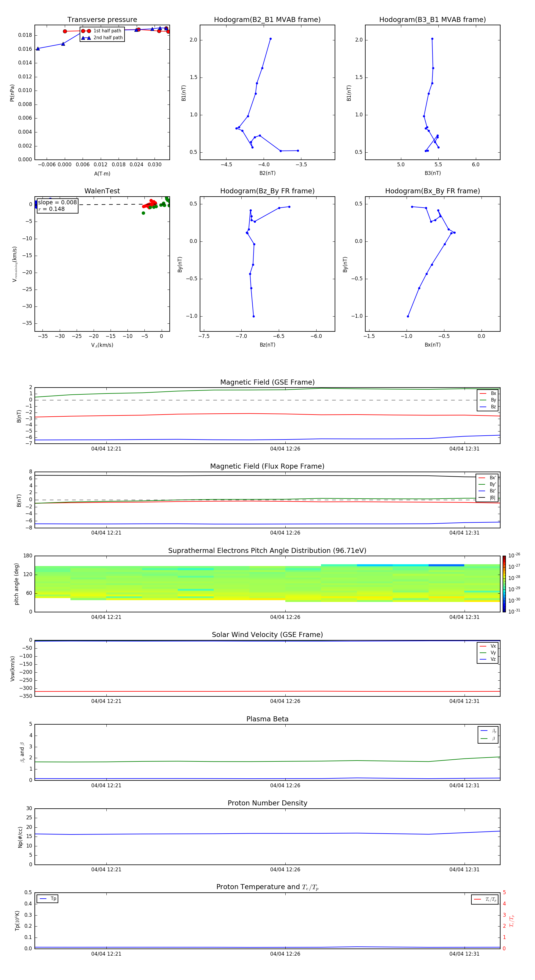Click the 'Solar Wind Velocity (GSE Frame)' title
Viewport: 535px width, 980px height.
(x=267, y=635)
